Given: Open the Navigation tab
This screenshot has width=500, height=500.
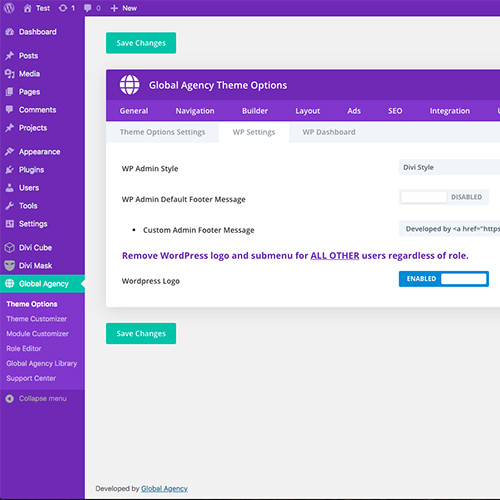Looking at the screenshot, I should point(195,111).
